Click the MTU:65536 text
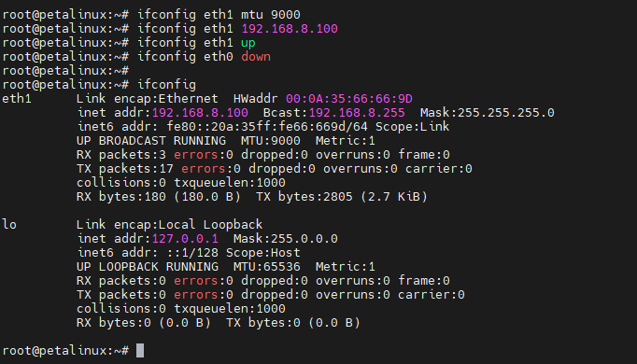637x364 pixels. (267, 267)
